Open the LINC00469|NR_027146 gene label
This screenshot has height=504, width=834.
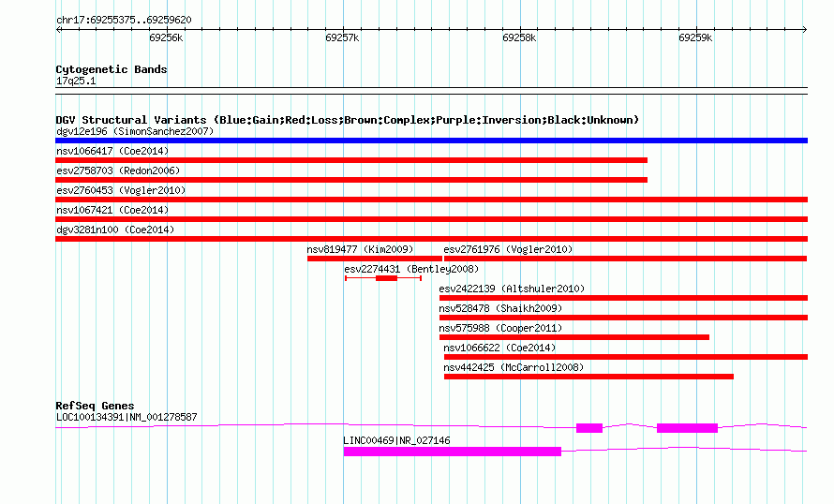coord(396,440)
